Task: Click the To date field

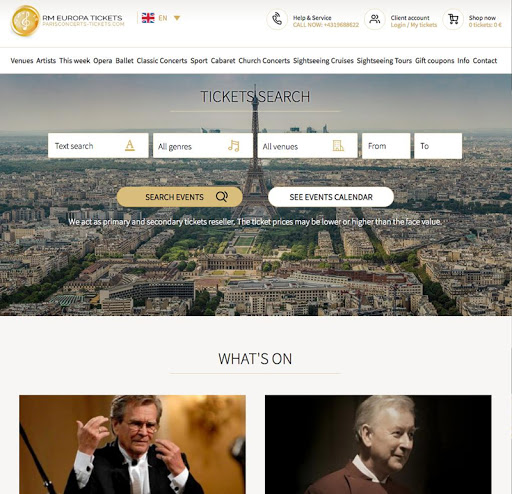Action: (x=438, y=146)
